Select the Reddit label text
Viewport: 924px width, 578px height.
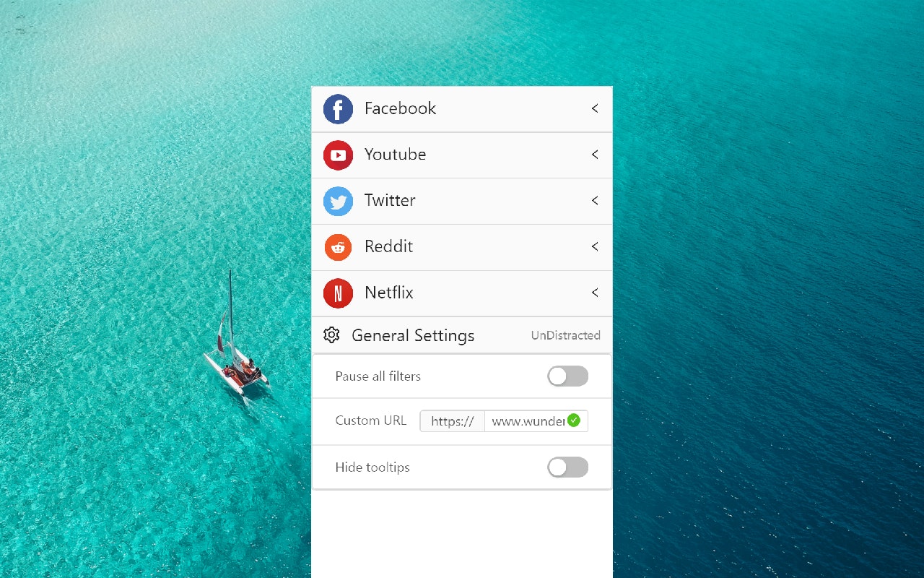pyautogui.click(x=388, y=247)
